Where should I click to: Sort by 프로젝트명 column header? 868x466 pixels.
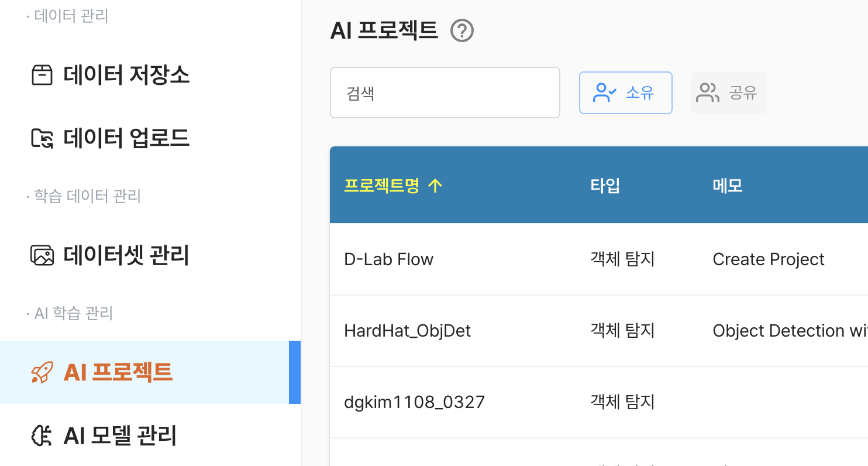pos(381,186)
